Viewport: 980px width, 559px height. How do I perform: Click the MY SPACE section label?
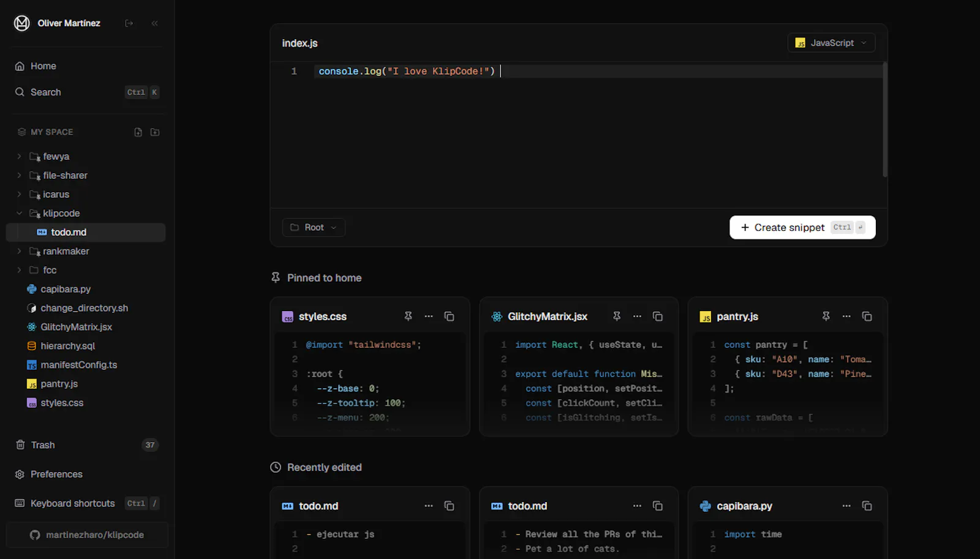52,132
